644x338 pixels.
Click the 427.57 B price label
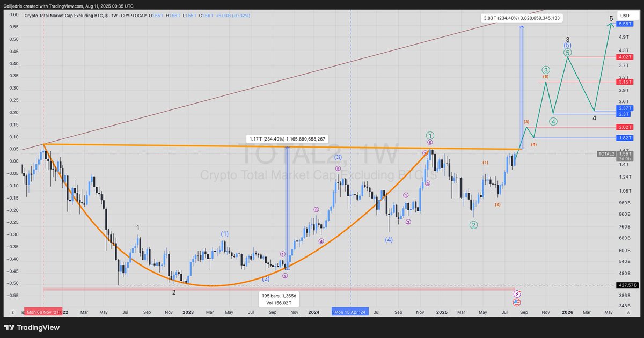[627, 285]
